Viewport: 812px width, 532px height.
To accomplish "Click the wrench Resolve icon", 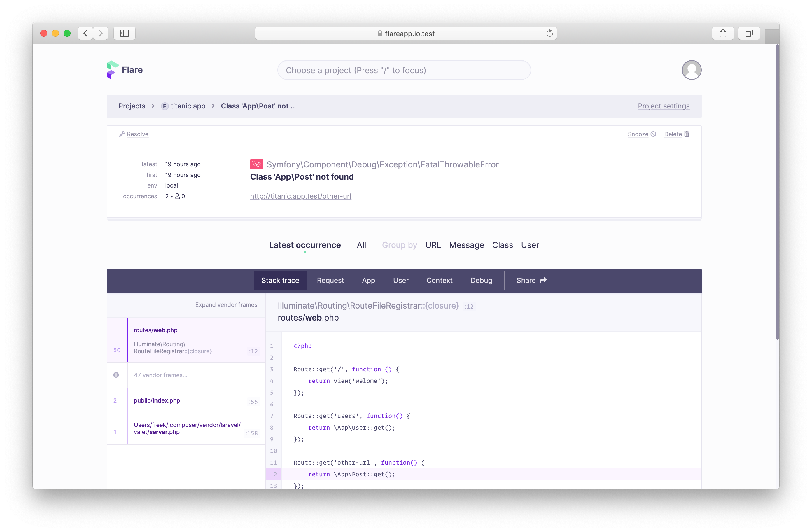I will tap(122, 134).
